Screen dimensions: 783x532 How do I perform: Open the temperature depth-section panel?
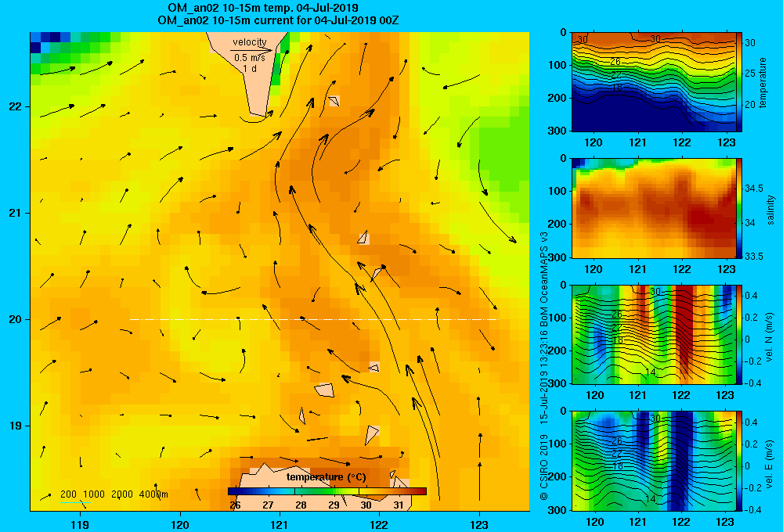pos(654,82)
